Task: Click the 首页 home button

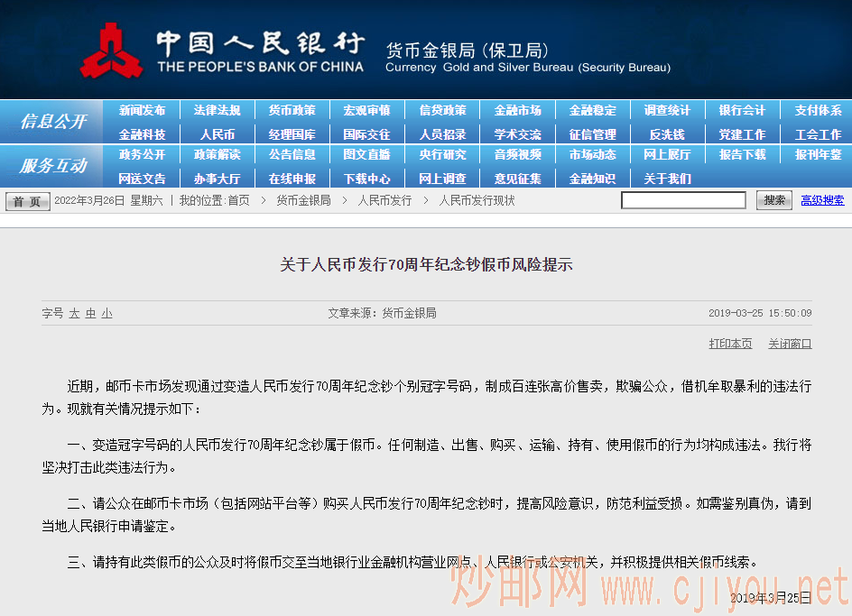Action: (x=28, y=201)
